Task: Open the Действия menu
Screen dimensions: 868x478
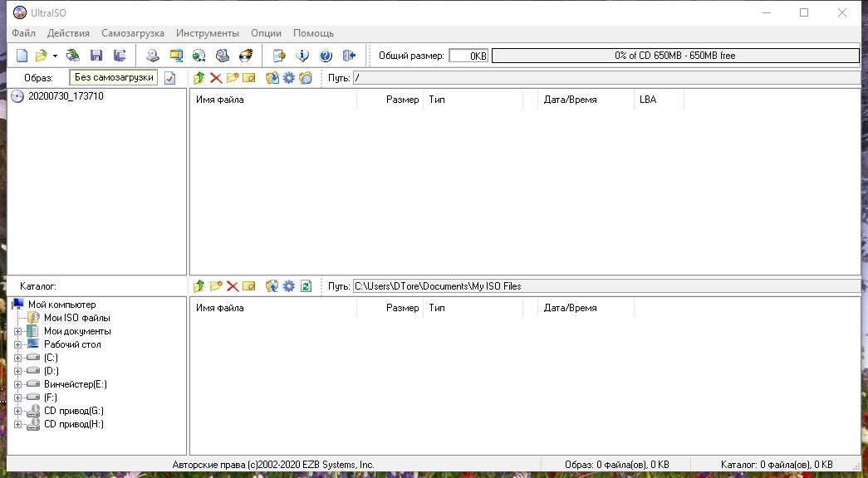Action: 68,33
